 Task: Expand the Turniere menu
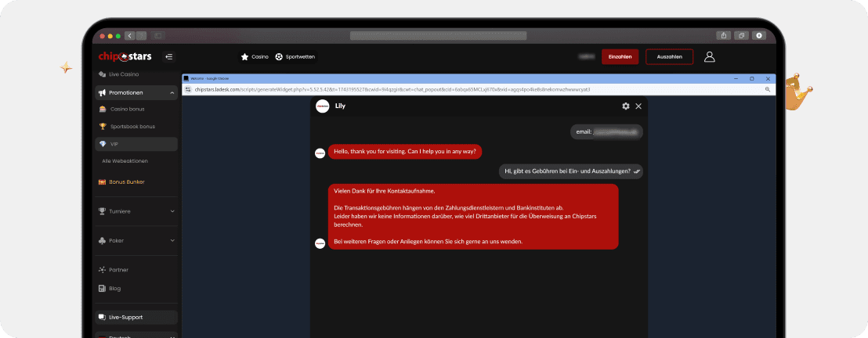pyautogui.click(x=172, y=211)
